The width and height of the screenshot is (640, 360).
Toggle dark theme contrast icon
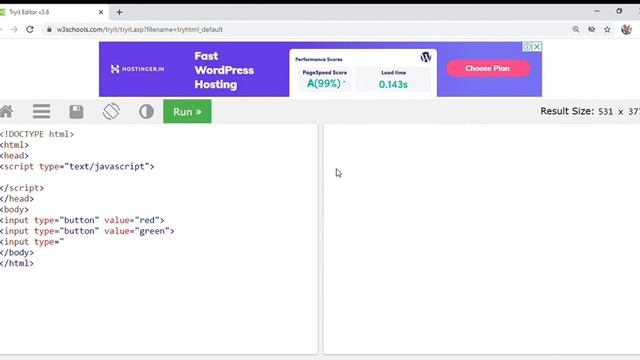(146, 111)
